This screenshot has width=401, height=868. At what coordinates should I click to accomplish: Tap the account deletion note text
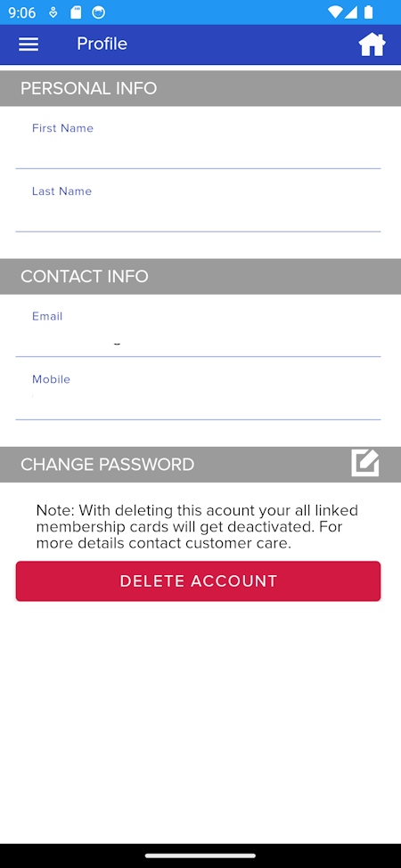(197, 526)
